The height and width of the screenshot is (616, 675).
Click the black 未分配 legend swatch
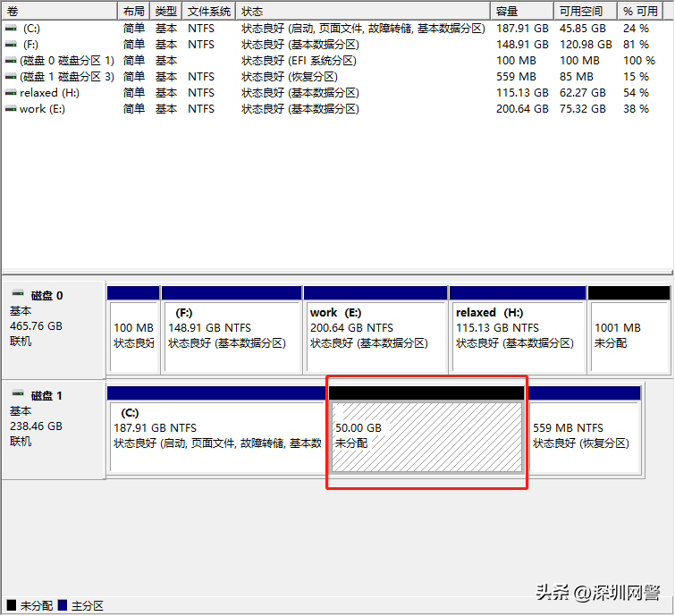(x=12, y=604)
